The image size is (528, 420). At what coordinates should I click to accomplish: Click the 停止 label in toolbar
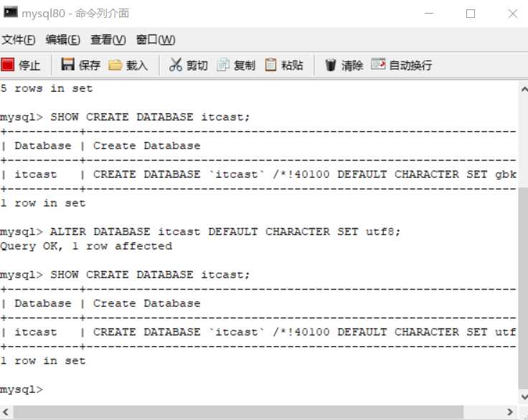(29, 65)
